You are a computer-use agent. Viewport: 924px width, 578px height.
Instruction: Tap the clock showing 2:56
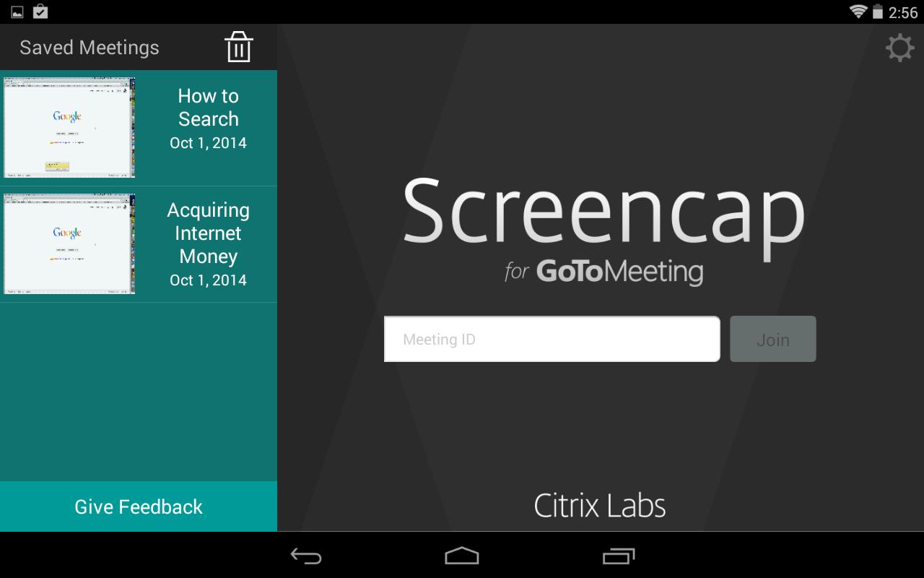point(905,12)
